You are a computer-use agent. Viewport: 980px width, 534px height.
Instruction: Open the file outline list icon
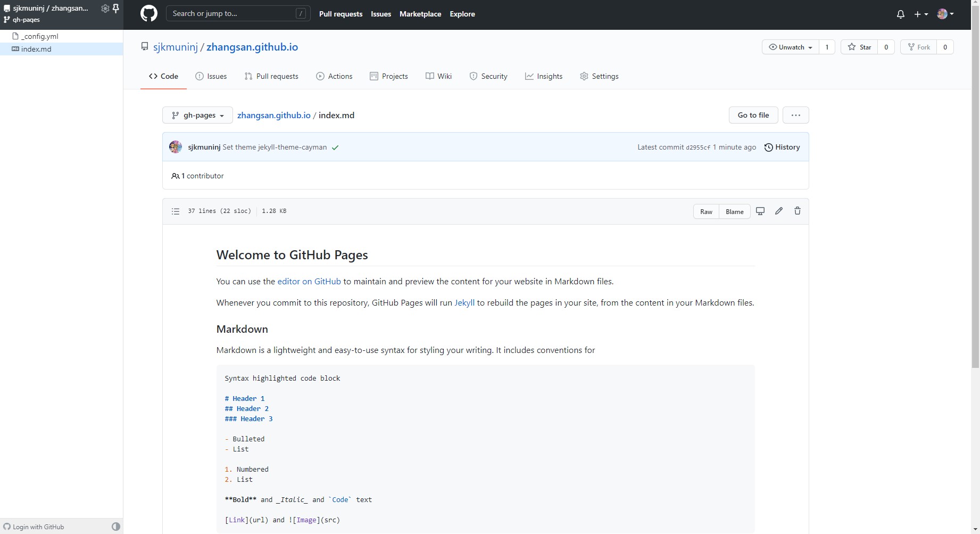coord(176,211)
